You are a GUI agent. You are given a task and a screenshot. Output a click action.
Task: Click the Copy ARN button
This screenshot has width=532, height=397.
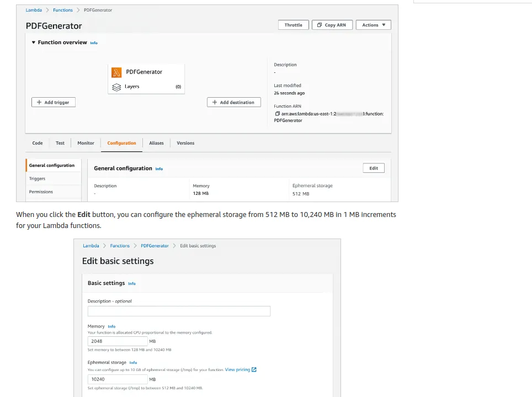tap(332, 25)
